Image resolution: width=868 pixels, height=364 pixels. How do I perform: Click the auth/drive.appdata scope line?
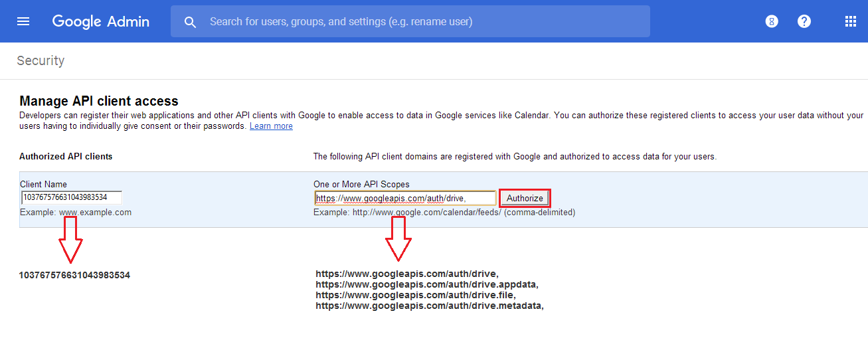427,284
